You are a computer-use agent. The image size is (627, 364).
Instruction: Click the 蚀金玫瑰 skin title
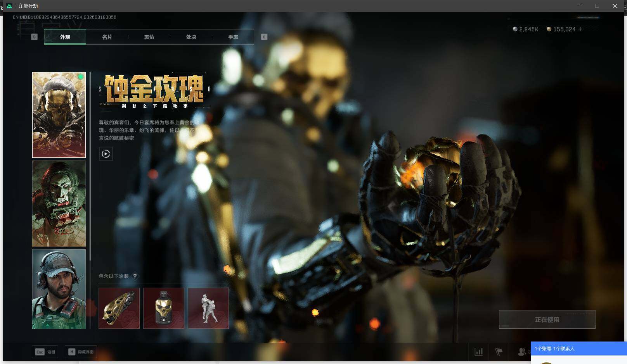coord(154,89)
